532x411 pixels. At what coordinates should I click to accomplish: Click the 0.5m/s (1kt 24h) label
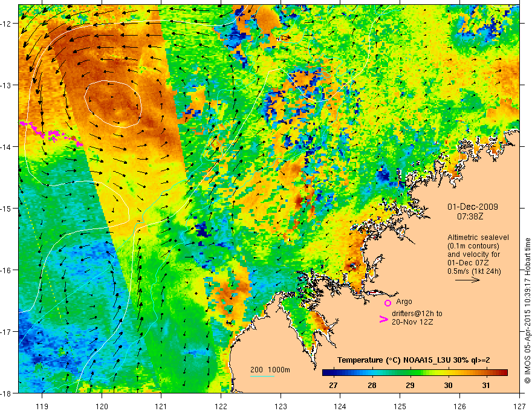click(474, 271)
